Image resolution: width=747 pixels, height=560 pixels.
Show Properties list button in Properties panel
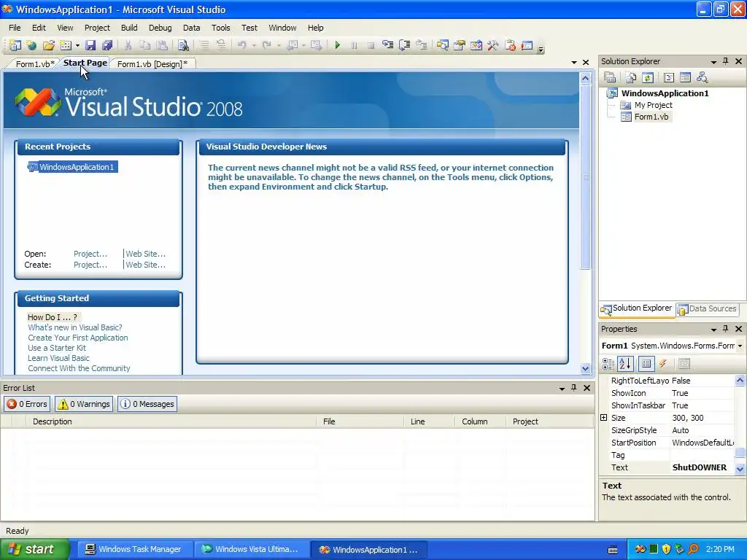click(x=646, y=364)
